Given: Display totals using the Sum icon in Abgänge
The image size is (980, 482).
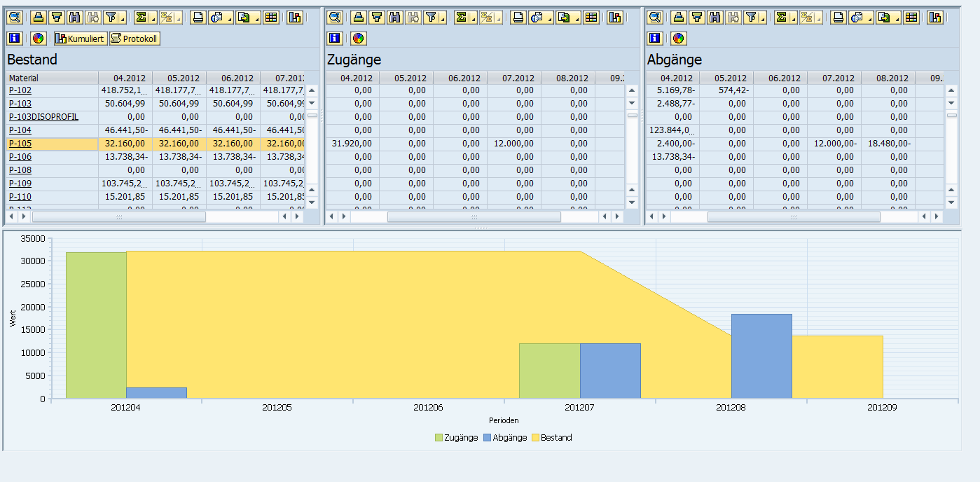Looking at the screenshot, I should 782,18.
